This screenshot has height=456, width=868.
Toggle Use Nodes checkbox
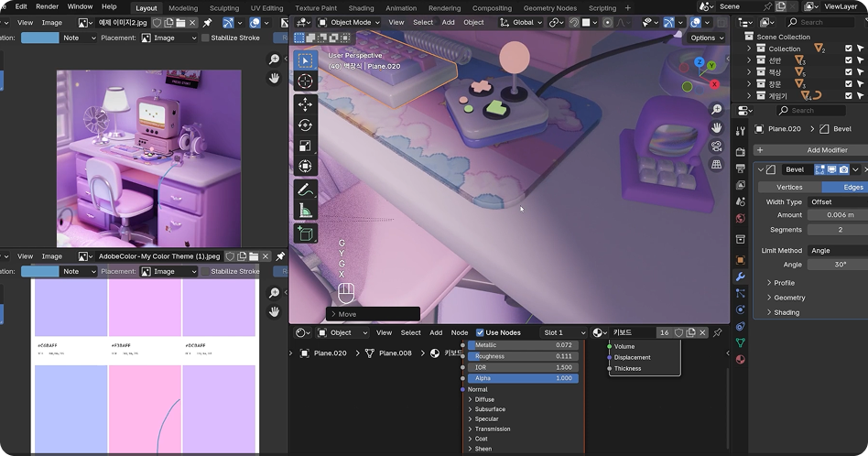(x=481, y=332)
